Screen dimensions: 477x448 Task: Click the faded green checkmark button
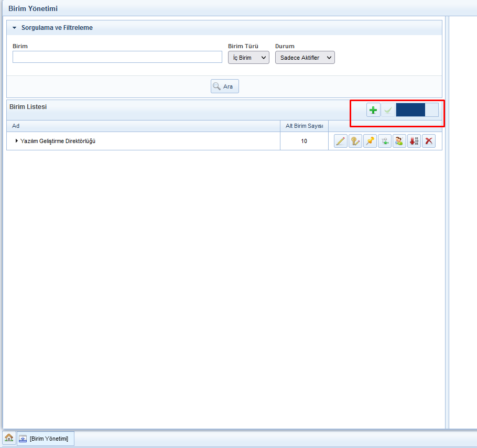(388, 110)
